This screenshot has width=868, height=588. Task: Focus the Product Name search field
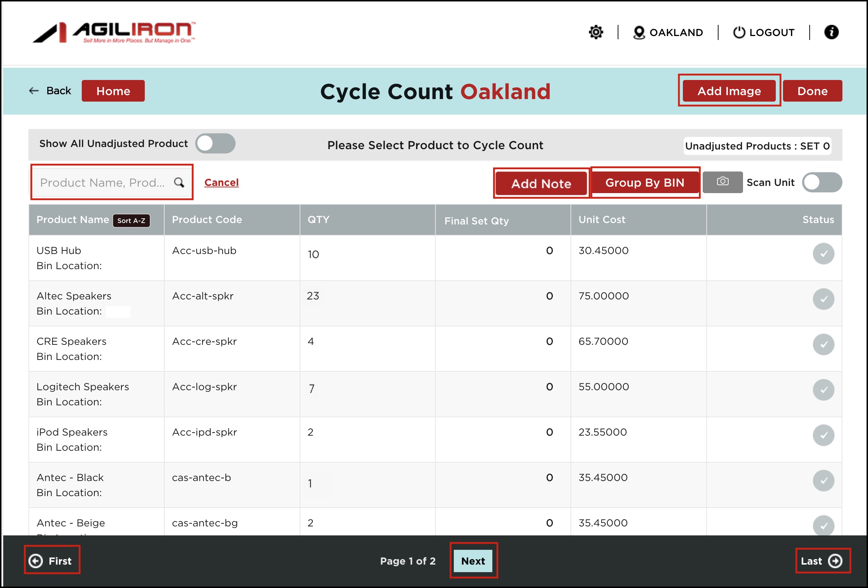click(103, 182)
